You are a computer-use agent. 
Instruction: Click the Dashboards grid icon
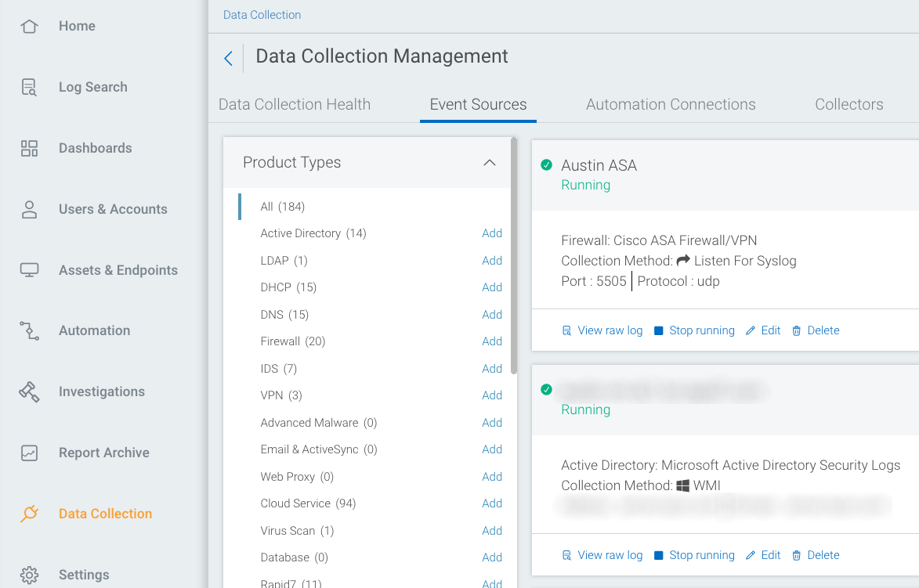pos(29,148)
